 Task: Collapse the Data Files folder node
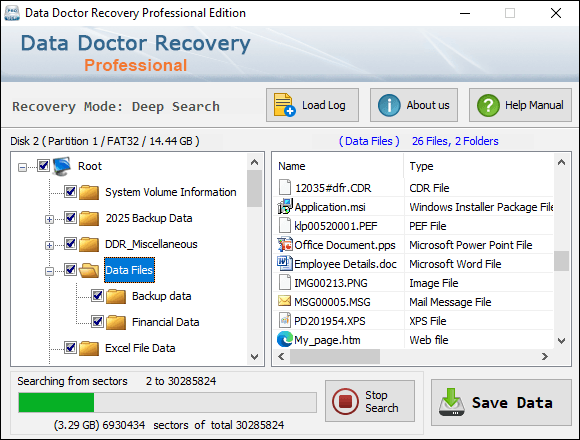click(x=49, y=271)
